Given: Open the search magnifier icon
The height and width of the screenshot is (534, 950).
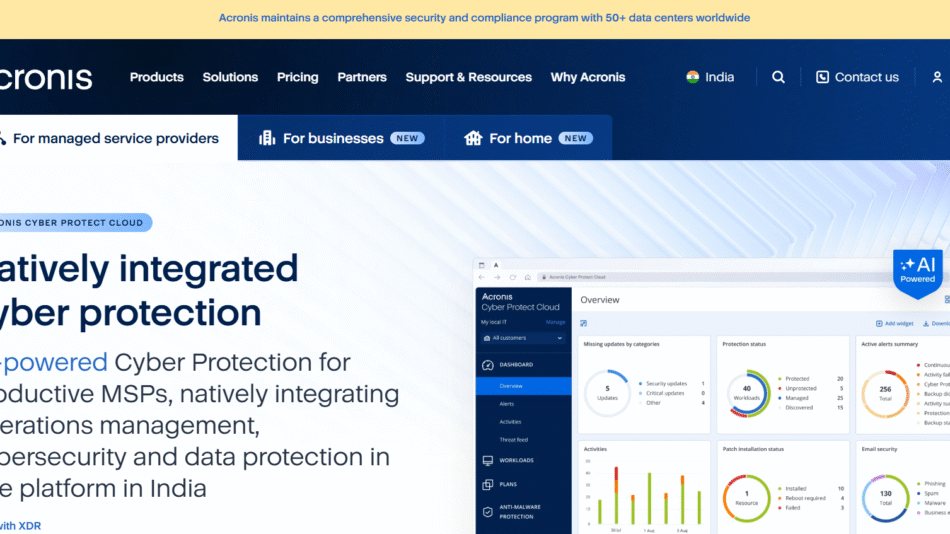Looking at the screenshot, I should click(778, 77).
